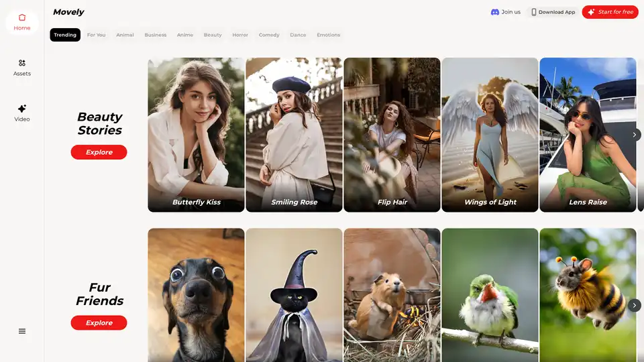644x362 pixels.
Task: Open the Butterfly Kiss template thumbnail
Action: (196, 135)
